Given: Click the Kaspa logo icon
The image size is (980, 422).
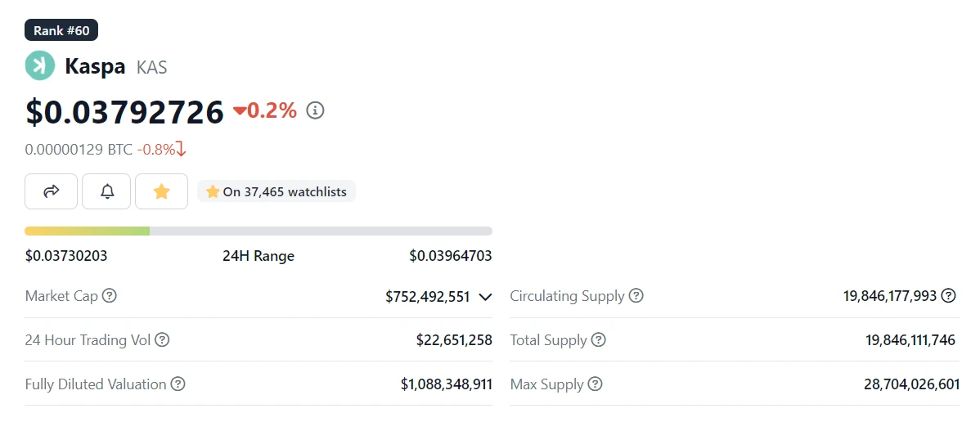Looking at the screenshot, I should click(39, 66).
